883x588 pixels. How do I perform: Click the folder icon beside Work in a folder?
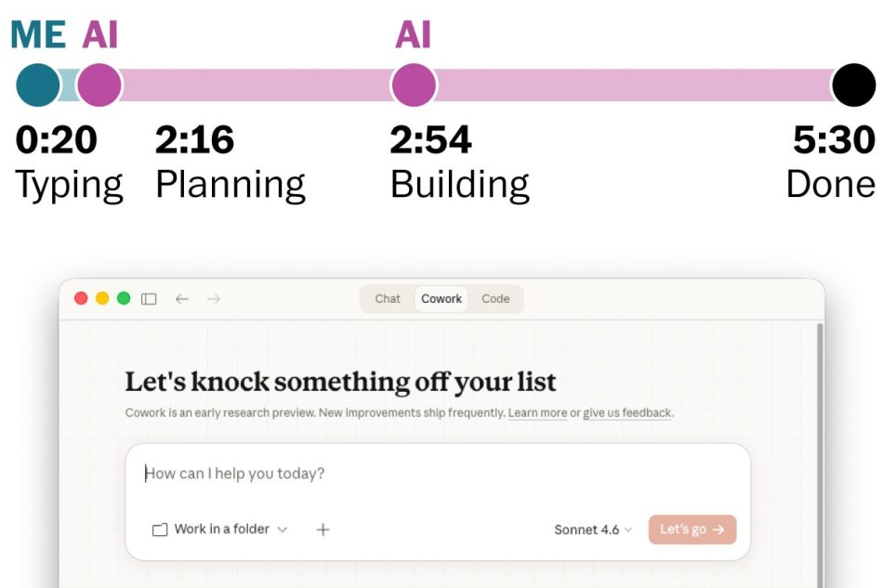click(x=160, y=529)
